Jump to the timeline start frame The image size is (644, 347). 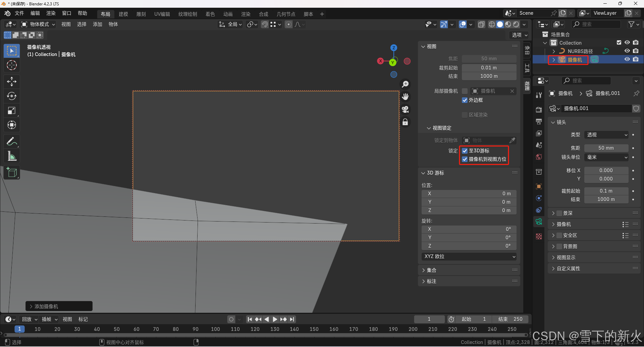[250, 319]
